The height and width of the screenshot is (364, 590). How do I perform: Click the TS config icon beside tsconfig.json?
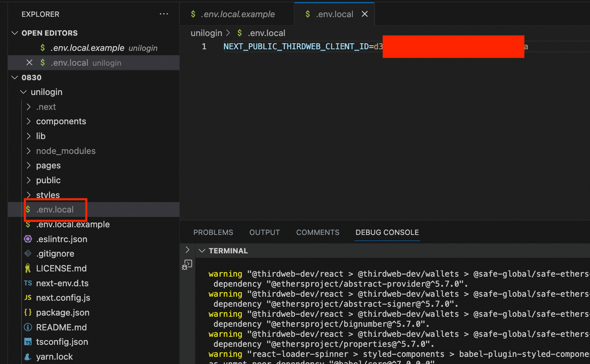coord(28,342)
